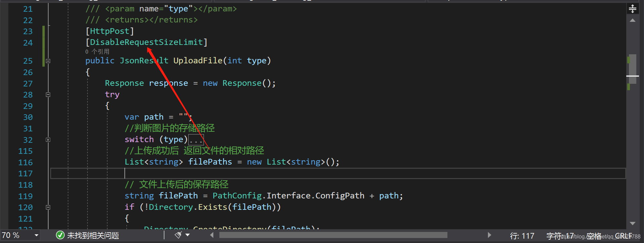Click the vertical scrollbar up arrow
644x243 pixels.
pyautogui.click(x=632, y=21)
